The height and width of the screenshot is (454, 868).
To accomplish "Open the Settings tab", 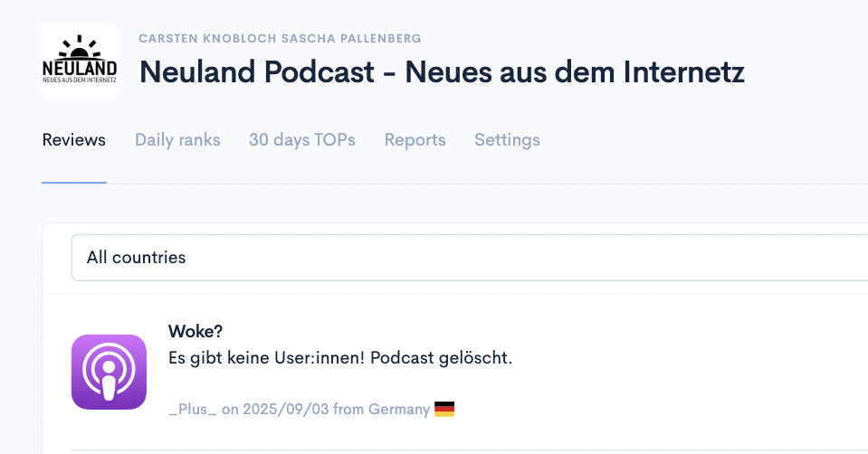I will pos(507,140).
